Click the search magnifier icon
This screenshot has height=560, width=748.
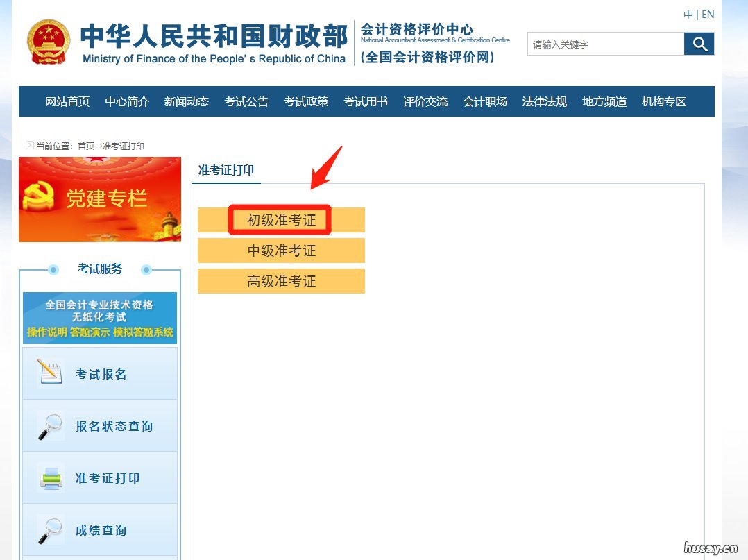pos(699,43)
